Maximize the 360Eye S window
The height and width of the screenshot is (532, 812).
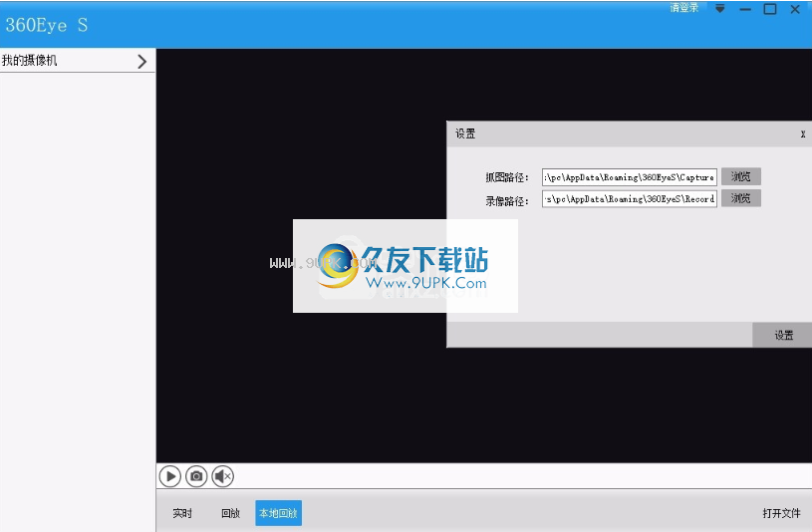770,9
